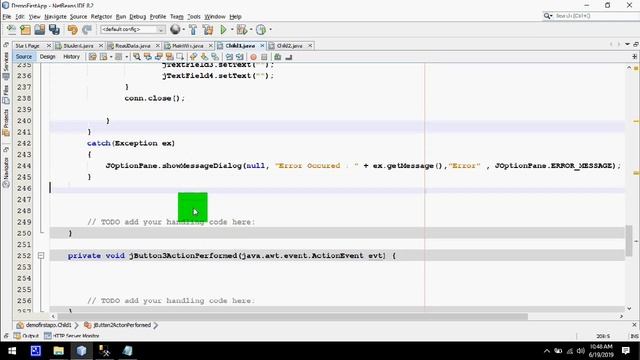
Task: Click the Shift Line Right icon
Action: click(240, 57)
